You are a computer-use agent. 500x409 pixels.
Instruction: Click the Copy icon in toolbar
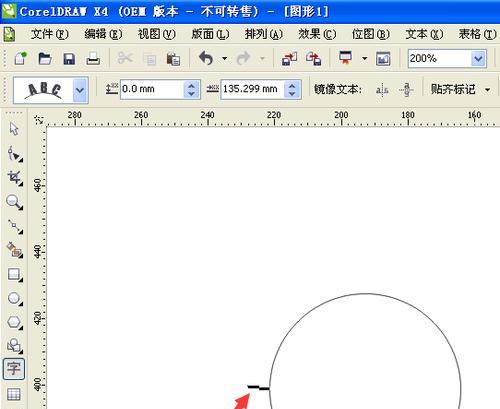point(149,59)
